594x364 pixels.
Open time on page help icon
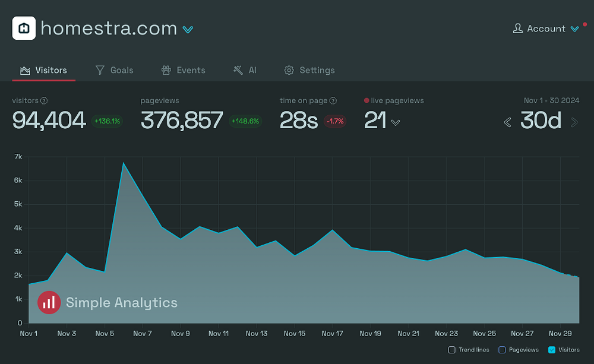(333, 101)
